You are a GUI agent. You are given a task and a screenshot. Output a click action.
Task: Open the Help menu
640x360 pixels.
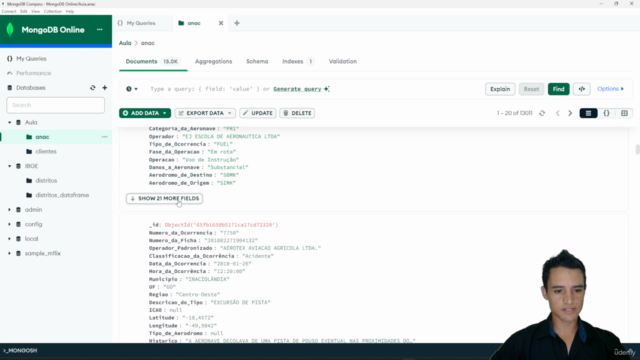pyautogui.click(x=70, y=11)
